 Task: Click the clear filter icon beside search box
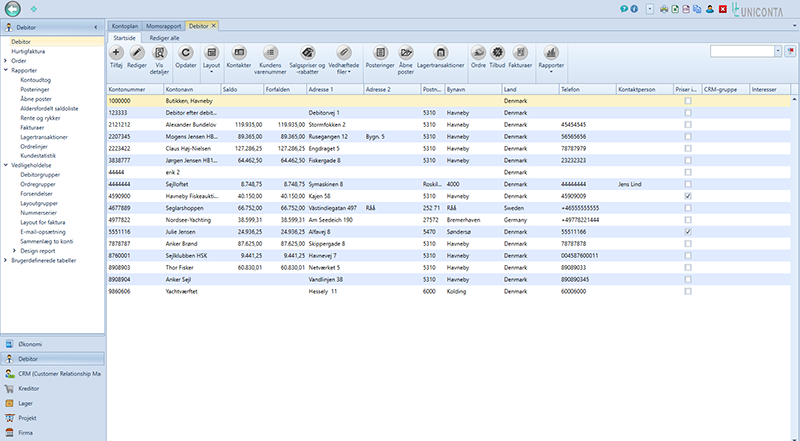(x=790, y=51)
